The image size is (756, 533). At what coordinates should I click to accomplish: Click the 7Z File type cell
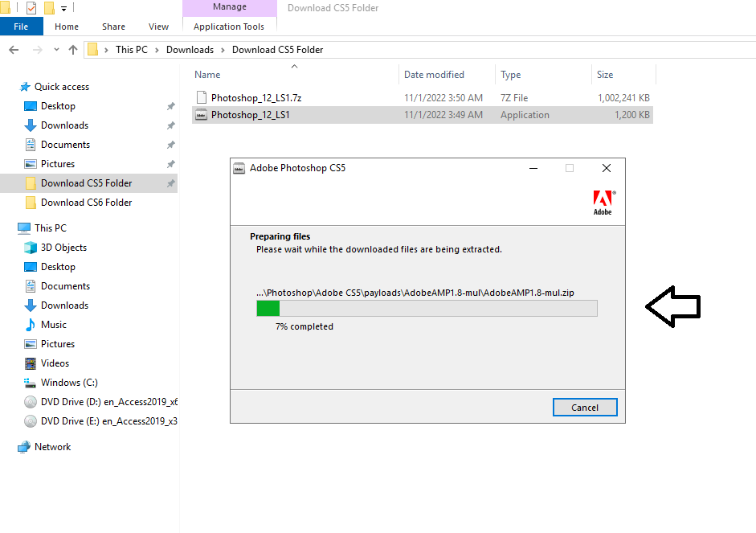[514, 98]
